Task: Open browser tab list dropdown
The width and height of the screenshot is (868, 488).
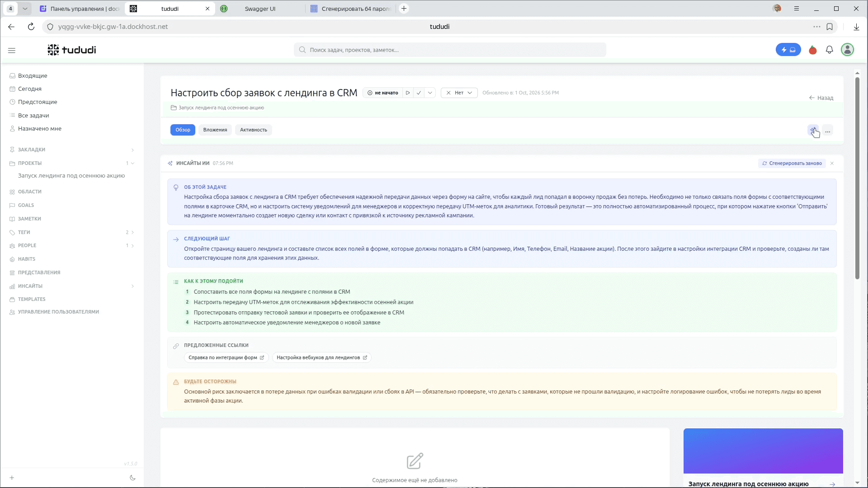Action: 25,9
